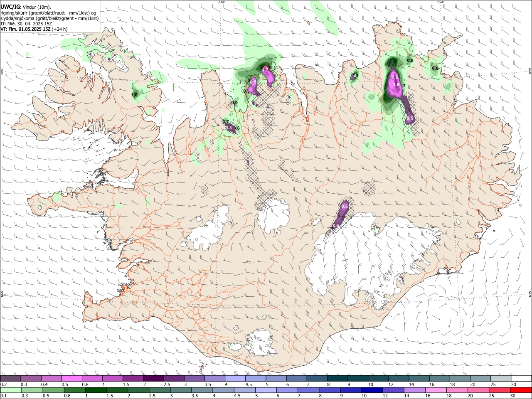Click the '2.3' precipitation value on the map
532x399 pixels.
pyautogui.click(x=392, y=61)
